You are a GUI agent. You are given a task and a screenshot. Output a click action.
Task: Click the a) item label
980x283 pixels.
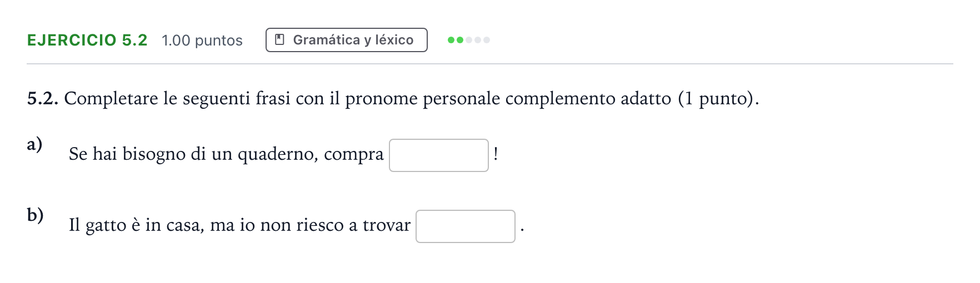click(34, 144)
